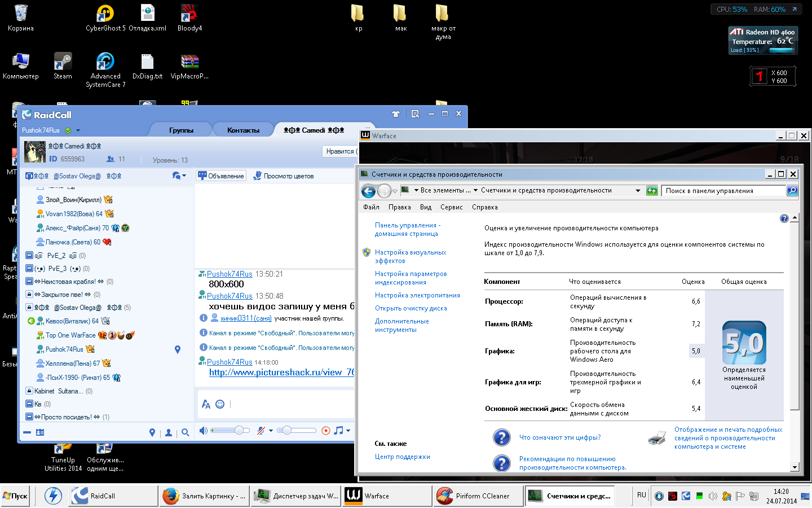Click the printer icon for detailed report
812x508 pixels.
657,438
